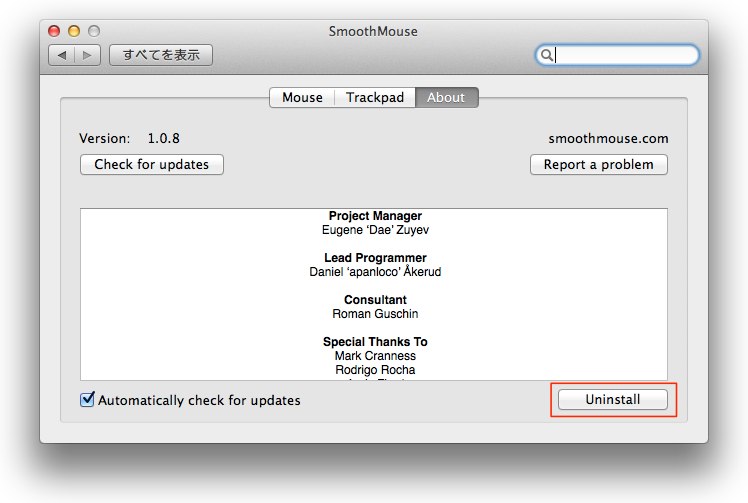Click Mark Cranness credit line
Viewport: 748px width, 503px height.
[x=375, y=356]
